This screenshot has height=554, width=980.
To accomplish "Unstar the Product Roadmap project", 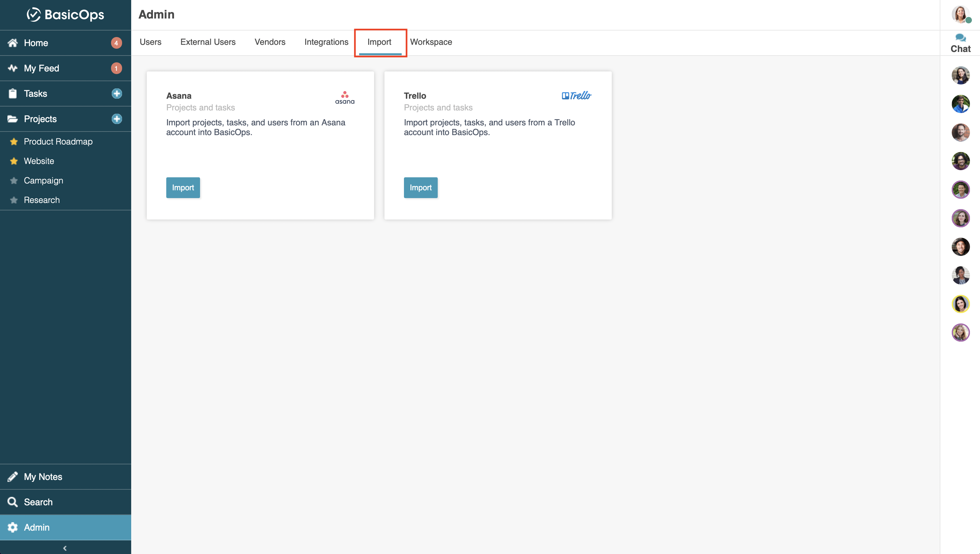I will click(14, 142).
